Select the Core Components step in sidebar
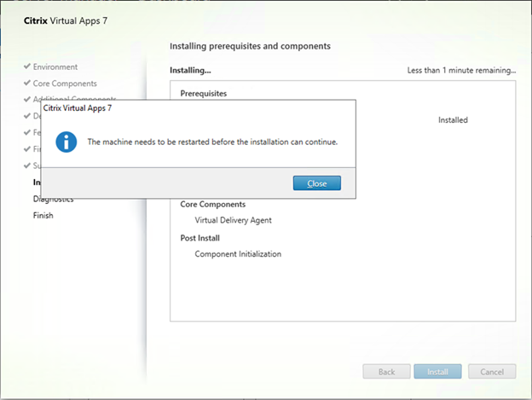This screenshot has height=400, width=532. click(x=65, y=84)
